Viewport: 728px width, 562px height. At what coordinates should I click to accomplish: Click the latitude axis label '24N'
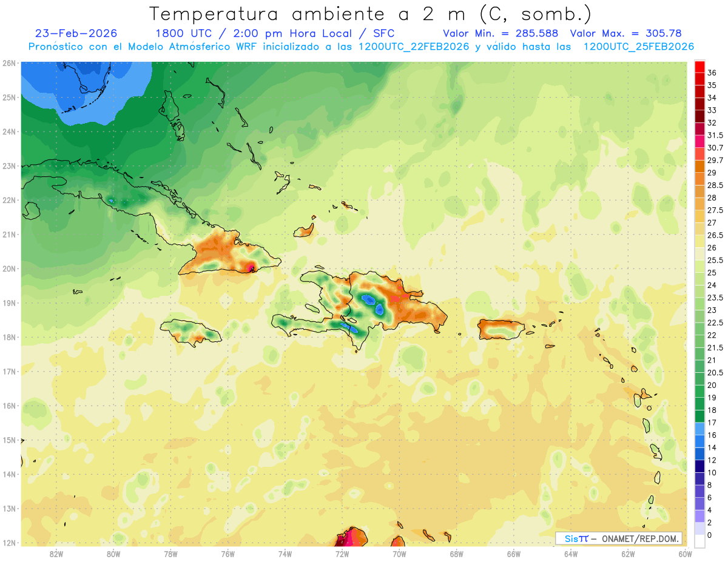[x=9, y=132]
